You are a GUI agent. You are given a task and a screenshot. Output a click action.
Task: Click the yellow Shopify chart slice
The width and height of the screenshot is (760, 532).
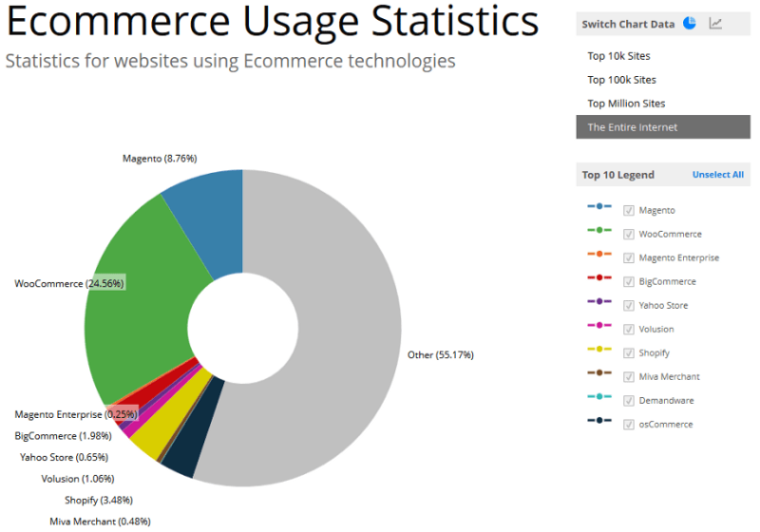tap(170, 417)
